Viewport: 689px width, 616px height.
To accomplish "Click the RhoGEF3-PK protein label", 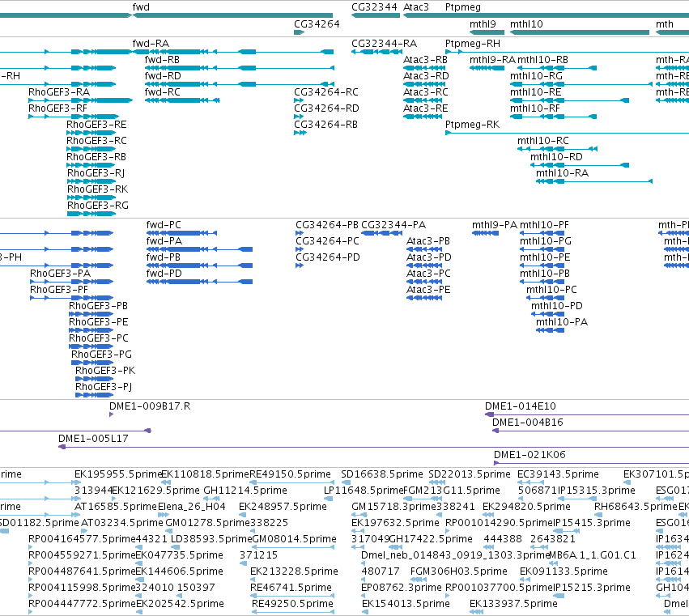I will pyautogui.click(x=105, y=371).
